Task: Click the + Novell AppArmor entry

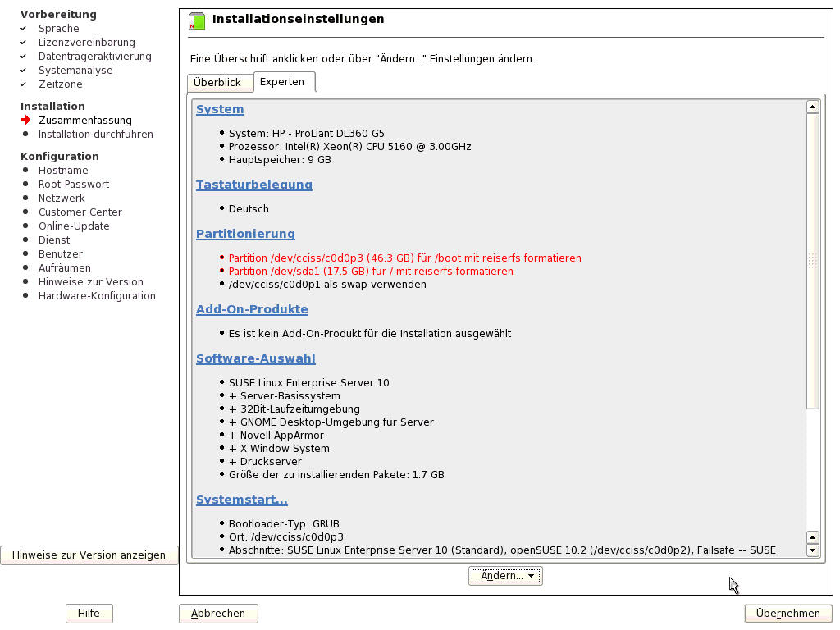Action: tap(276, 436)
